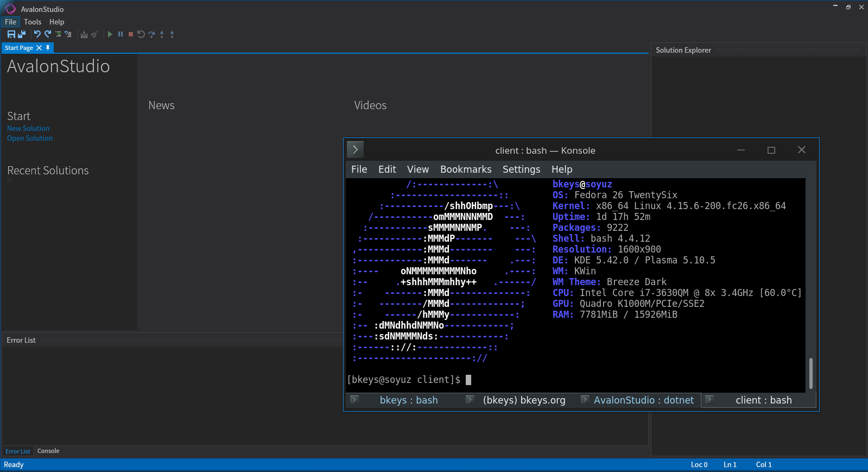Click terminal icon on 'bkeys : bash' tab
868x472 pixels.
[354, 400]
